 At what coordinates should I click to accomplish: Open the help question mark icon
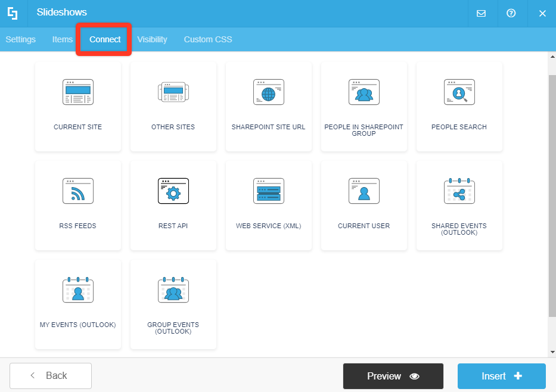511,14
